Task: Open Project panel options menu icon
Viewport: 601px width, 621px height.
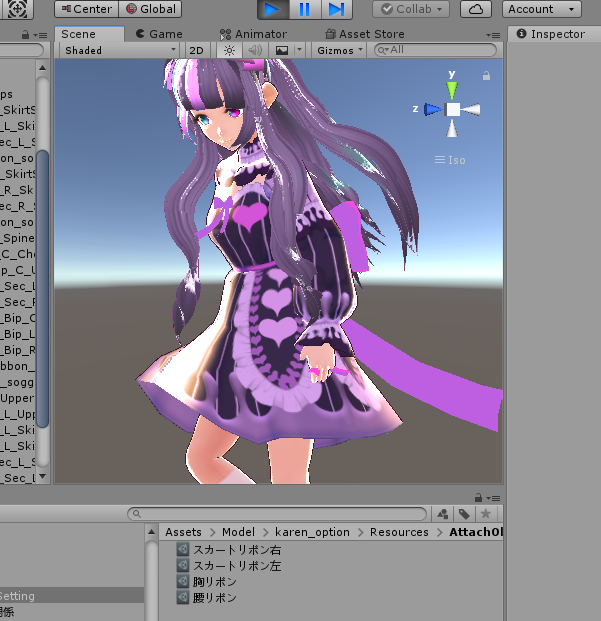Action: 493,498
